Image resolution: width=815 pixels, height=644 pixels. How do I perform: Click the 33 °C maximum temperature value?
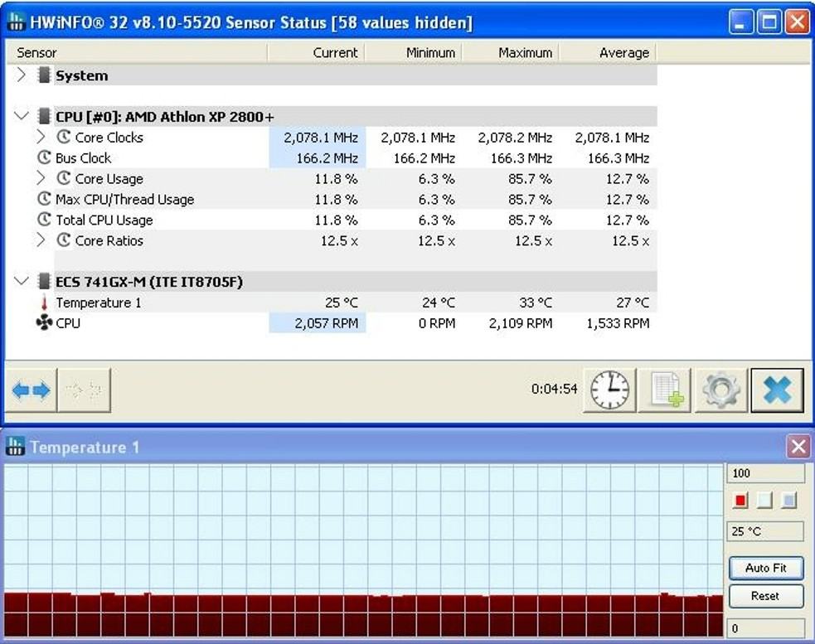[536, 303]
